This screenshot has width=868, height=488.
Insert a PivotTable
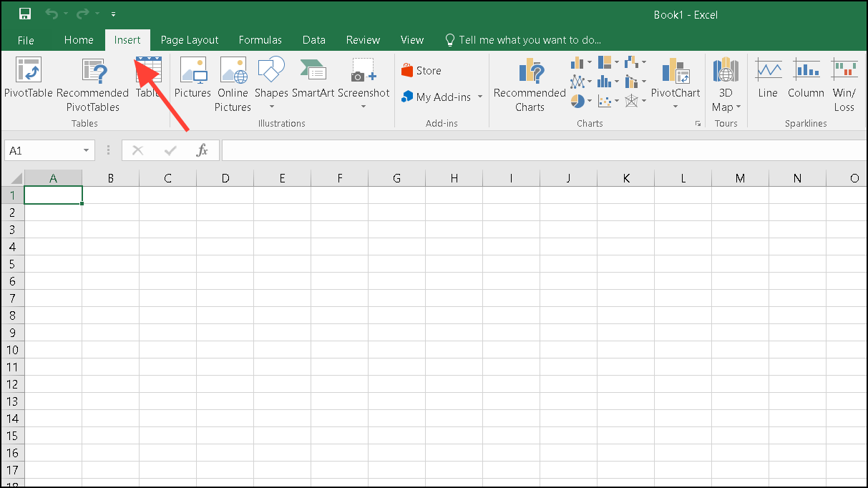tap(29, 81)
